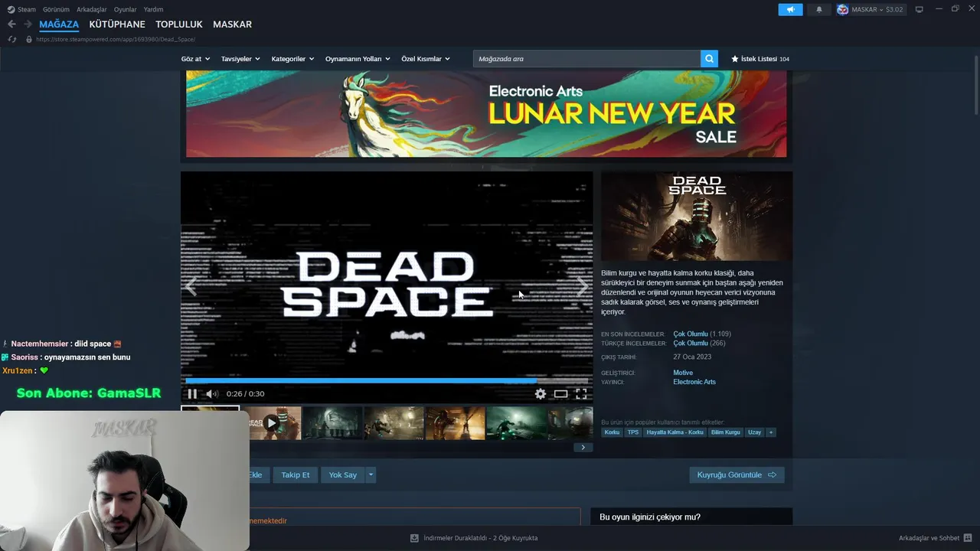Reload the store page with the refresh icon

tap(11, 39)
